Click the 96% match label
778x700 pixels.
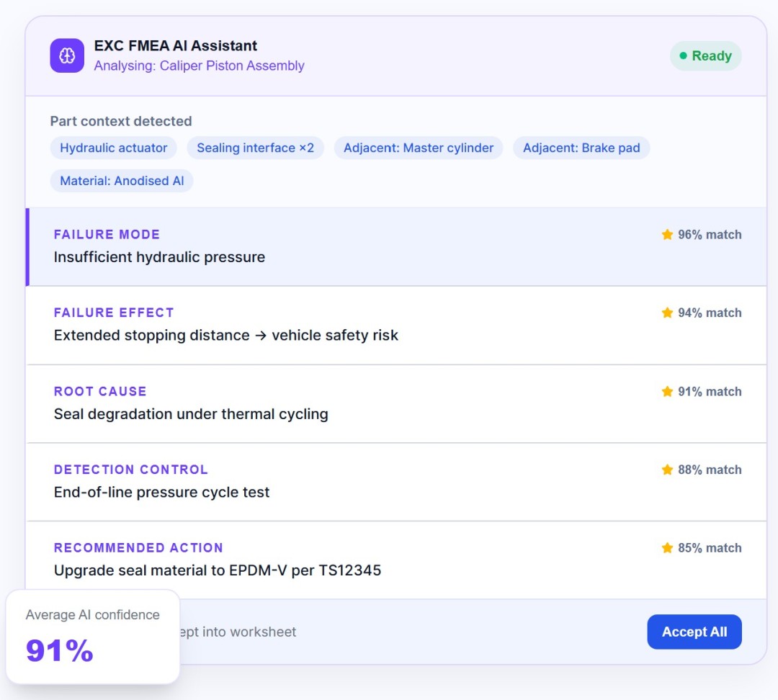point(710,234)
